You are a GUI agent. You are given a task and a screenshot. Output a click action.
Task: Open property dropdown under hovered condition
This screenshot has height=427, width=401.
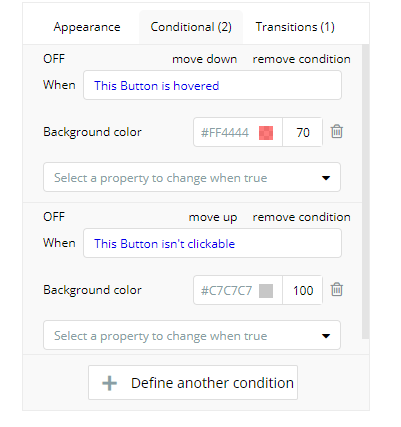(192, 177)
